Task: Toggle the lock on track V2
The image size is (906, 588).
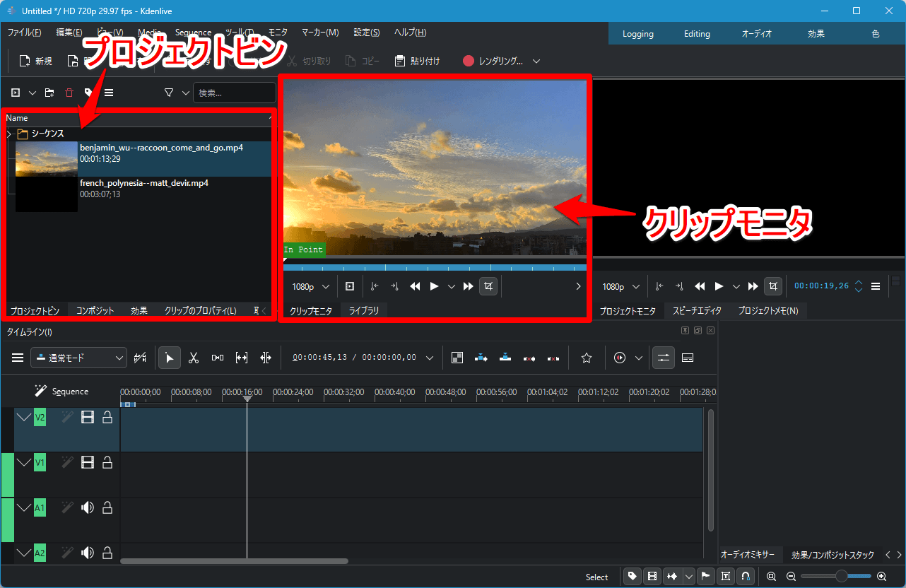Action: pyautogui.click(x=107, y=418)
